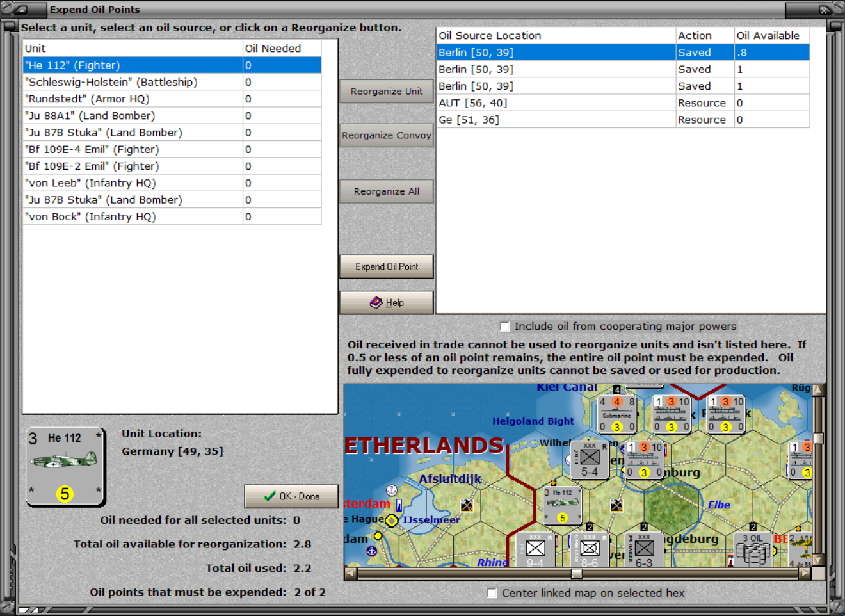Image resolution: width=845 pixels, height=616 pixels.
Task: Select "Bf 109E-4 Emil" (Fighter) row
Action: coord(172,149)
